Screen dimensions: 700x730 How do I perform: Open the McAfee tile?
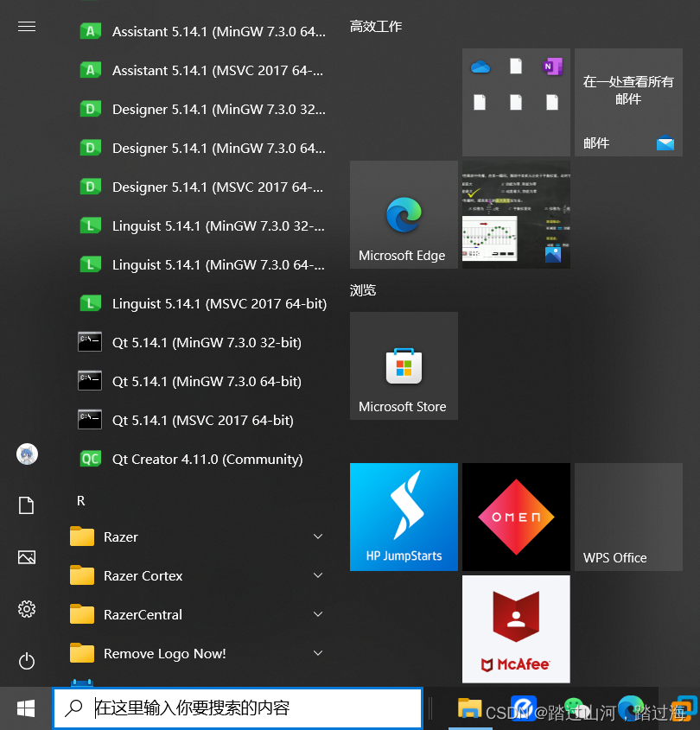(x=515, y=629)
